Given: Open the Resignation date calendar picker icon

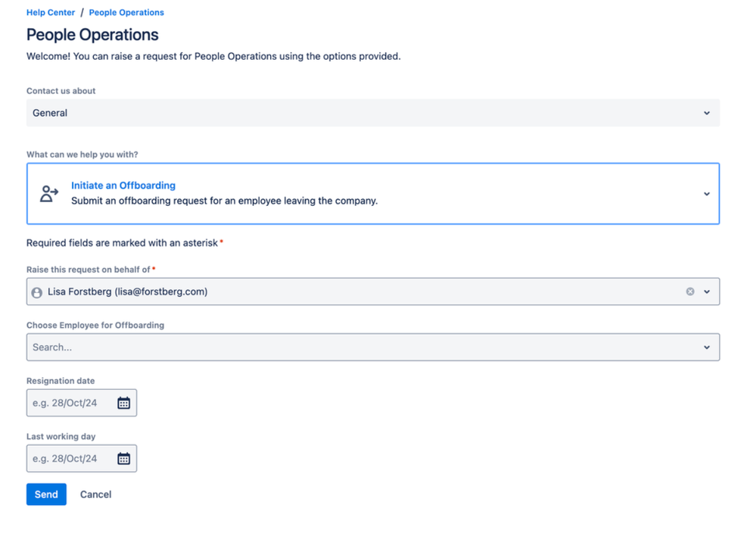Looking at the screenshot, I should click(x=124, y=403).
